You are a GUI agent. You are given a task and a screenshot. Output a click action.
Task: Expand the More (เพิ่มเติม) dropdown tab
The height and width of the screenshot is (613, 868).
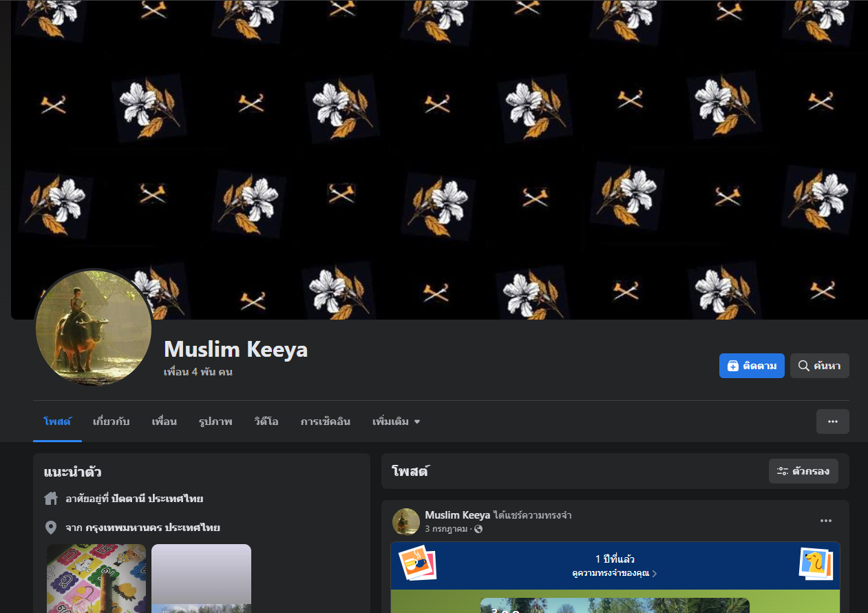click(396, 422)
